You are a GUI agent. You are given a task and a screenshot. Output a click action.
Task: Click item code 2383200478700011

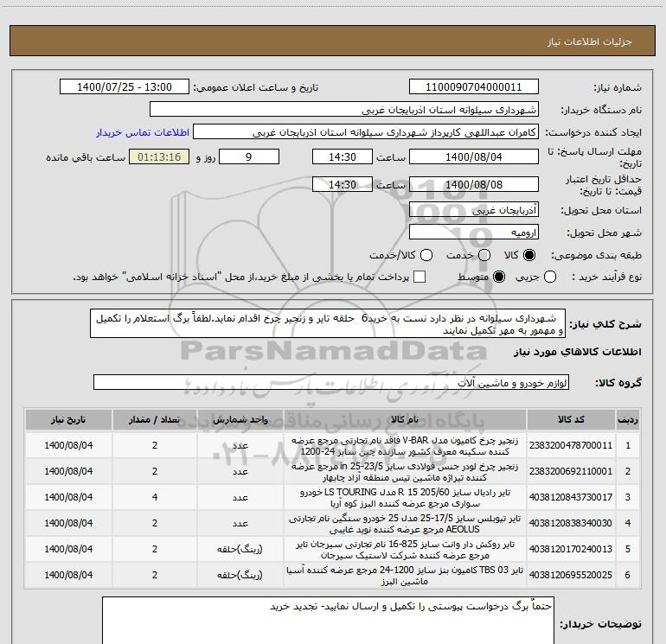[571, 445]
